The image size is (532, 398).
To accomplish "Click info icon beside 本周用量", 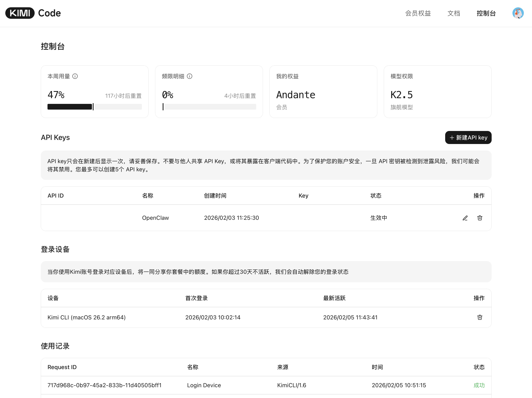I will [x=75, y=76].
